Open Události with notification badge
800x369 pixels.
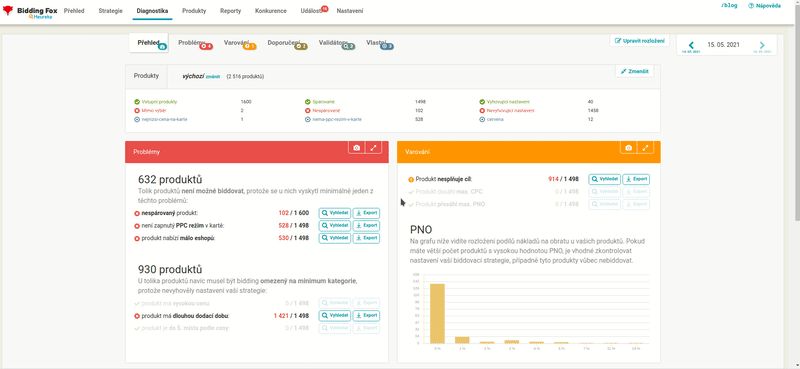click(313, 11)
